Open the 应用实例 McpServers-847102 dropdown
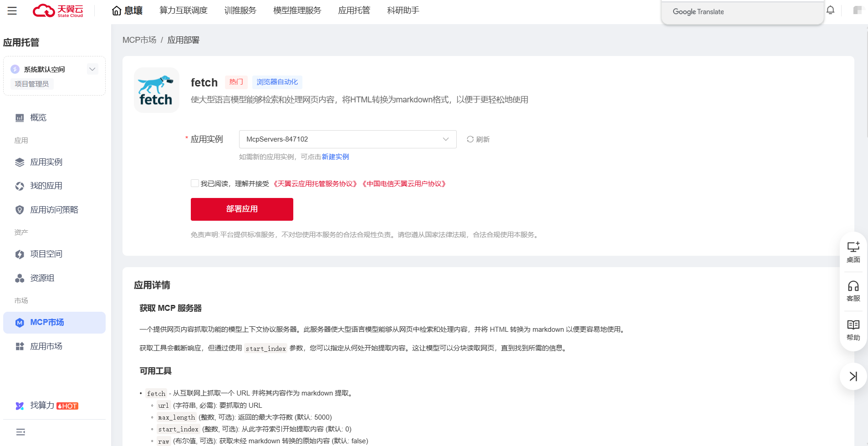 (347, 139)
